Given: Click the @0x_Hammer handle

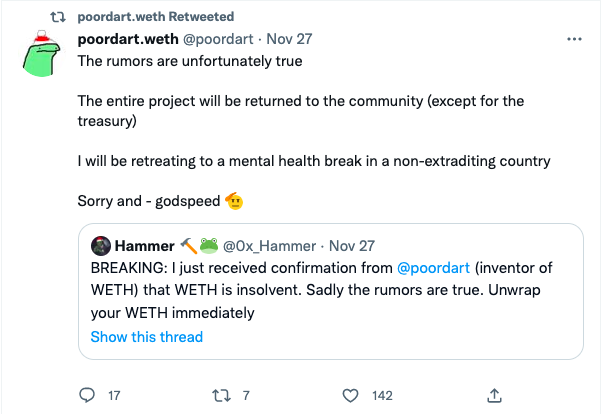Looking at the screenshot, I should point(268,246).
